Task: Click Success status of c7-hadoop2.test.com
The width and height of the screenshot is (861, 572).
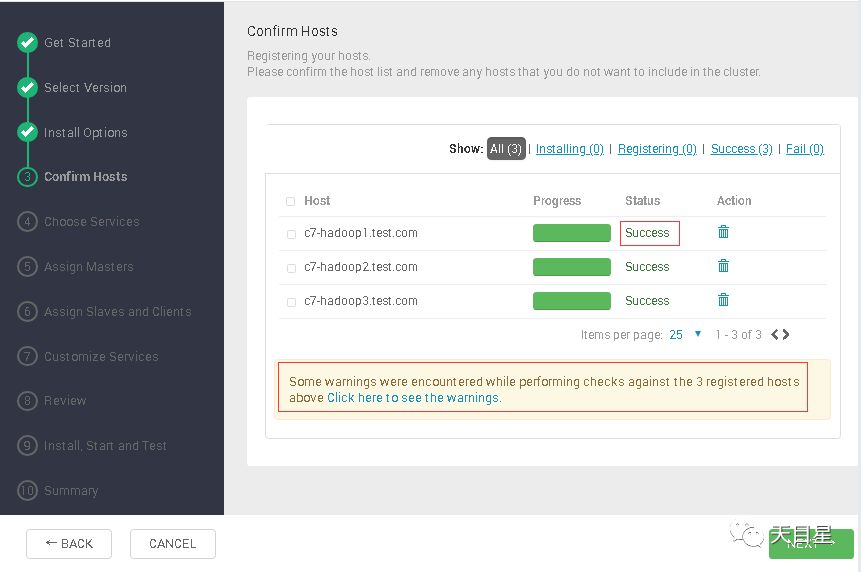Action: pyautogui.click(x=647, y=267)
